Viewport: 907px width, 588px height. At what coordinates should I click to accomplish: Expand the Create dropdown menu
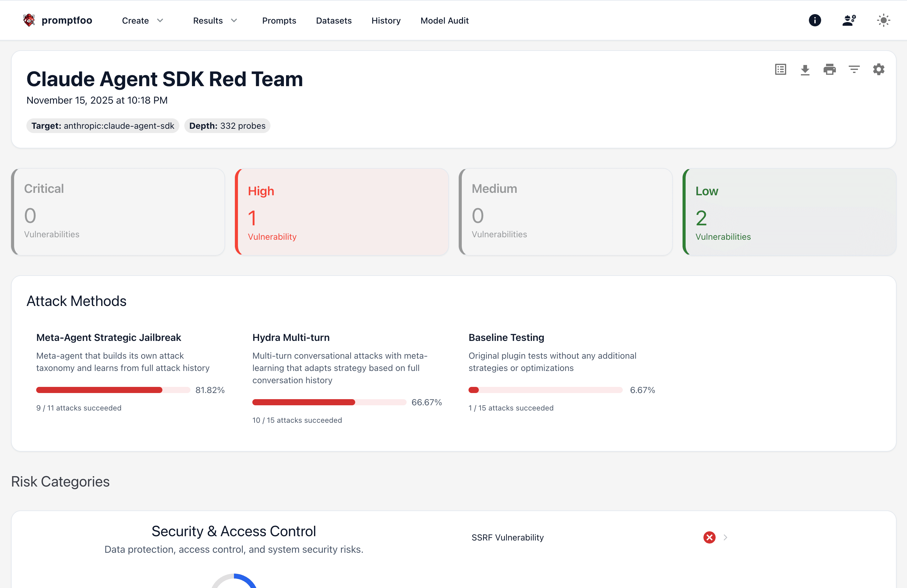pos(143,21)
